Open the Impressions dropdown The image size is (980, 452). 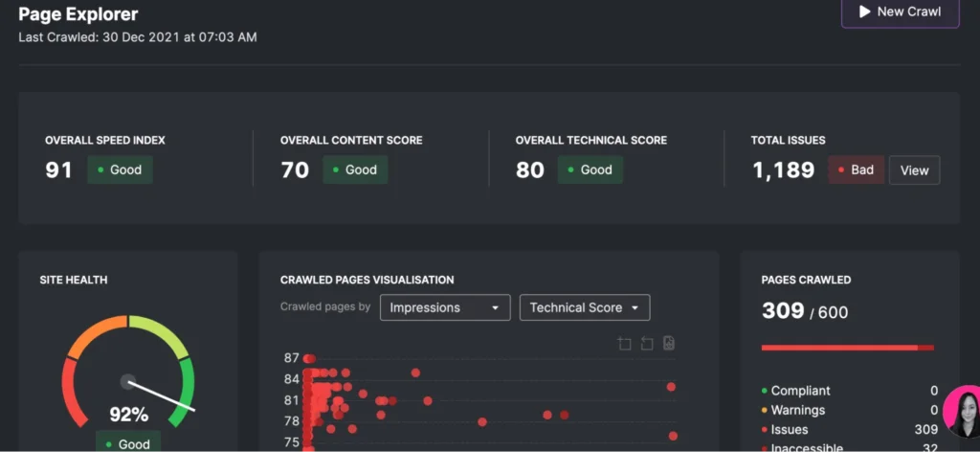[444, 307]
